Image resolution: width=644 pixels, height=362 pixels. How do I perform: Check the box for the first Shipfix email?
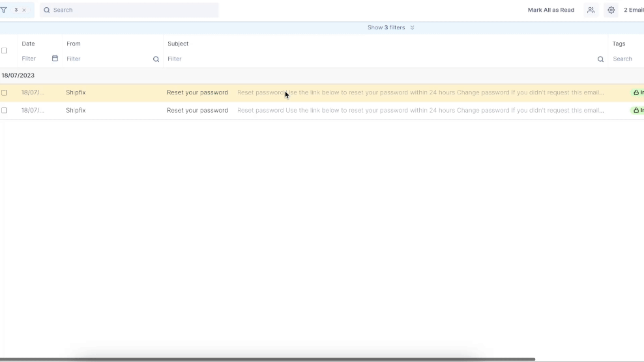5,92
